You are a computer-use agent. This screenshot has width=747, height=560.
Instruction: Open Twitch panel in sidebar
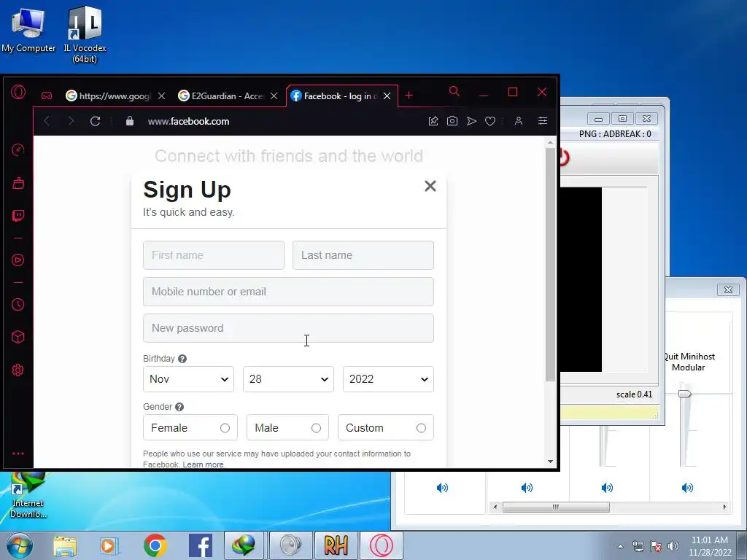click(x=18, y=216)
